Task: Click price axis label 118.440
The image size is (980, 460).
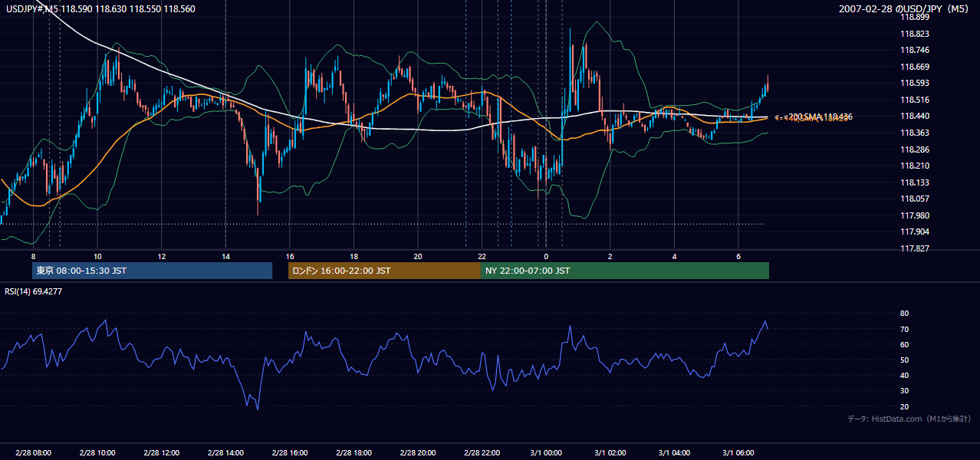Action: (913, 116)
